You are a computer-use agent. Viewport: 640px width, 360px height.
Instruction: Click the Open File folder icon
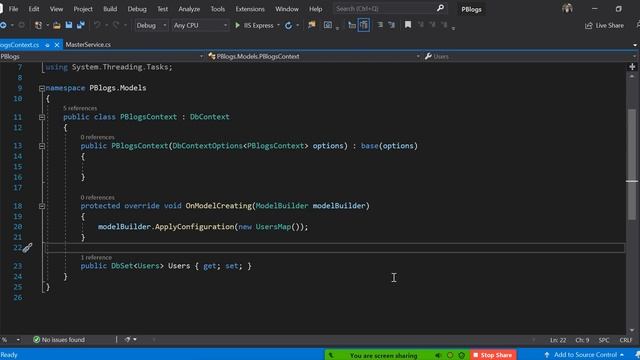pos(57,25)
